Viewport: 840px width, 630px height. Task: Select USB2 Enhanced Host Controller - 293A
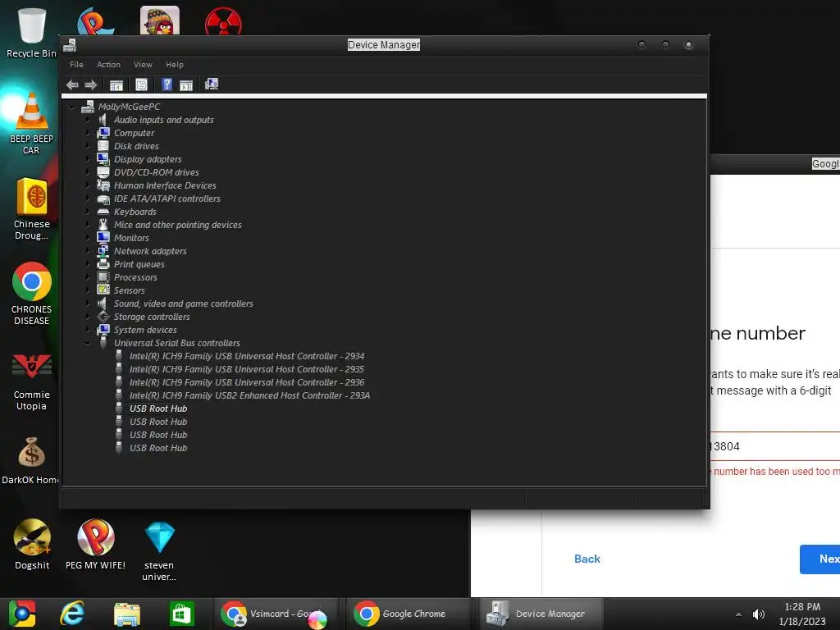(x=249, y=395)
